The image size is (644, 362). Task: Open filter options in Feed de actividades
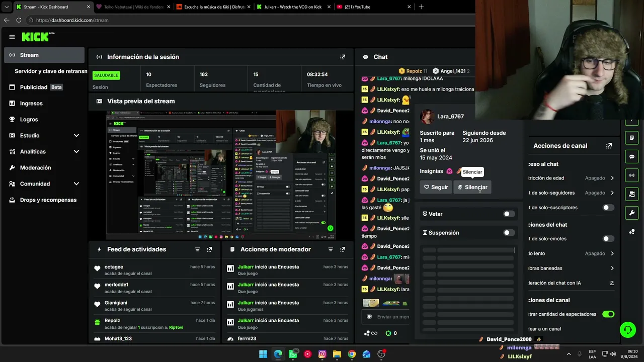coord(198,249)
